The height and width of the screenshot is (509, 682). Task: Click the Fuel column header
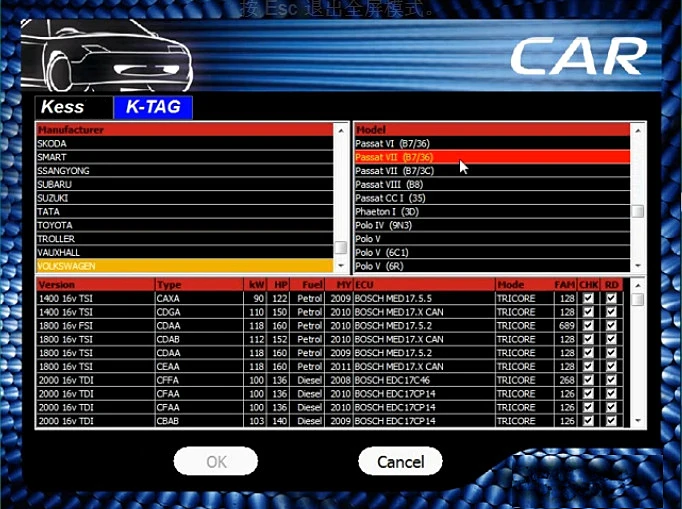(307, 285)
